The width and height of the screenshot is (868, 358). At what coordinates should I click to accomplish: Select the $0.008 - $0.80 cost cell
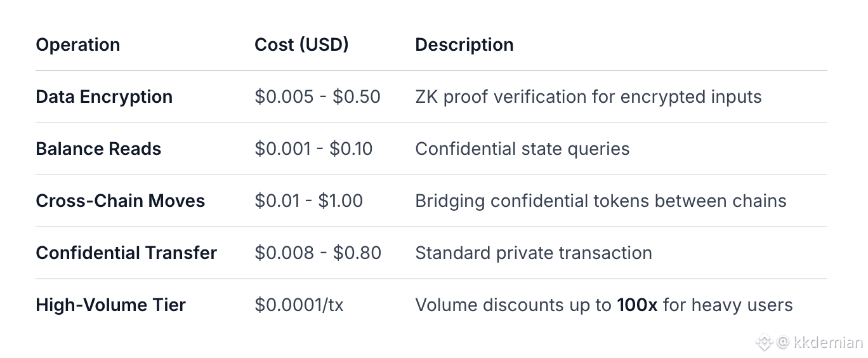coord(318,253)
